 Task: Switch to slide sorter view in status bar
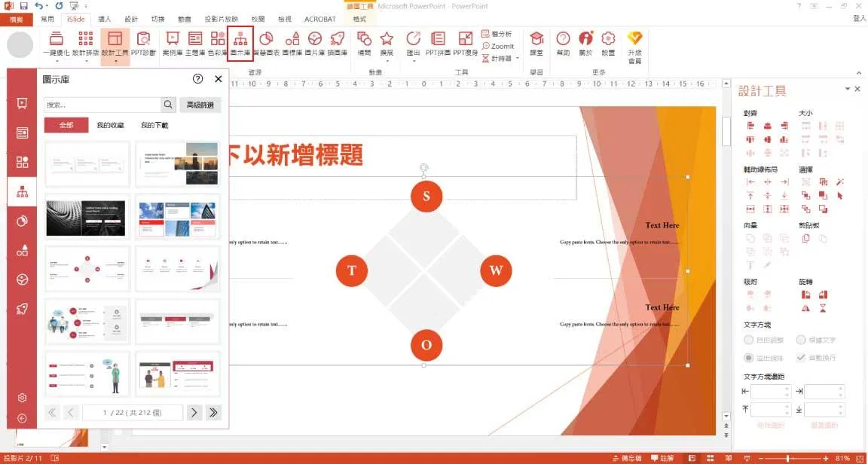click(710, 459)
